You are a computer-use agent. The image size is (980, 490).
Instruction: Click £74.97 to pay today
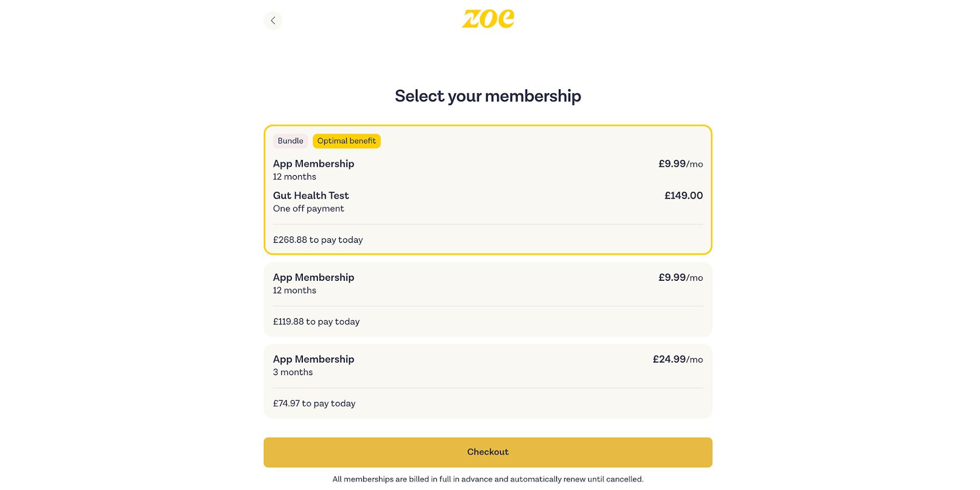[x=314, y=403]
